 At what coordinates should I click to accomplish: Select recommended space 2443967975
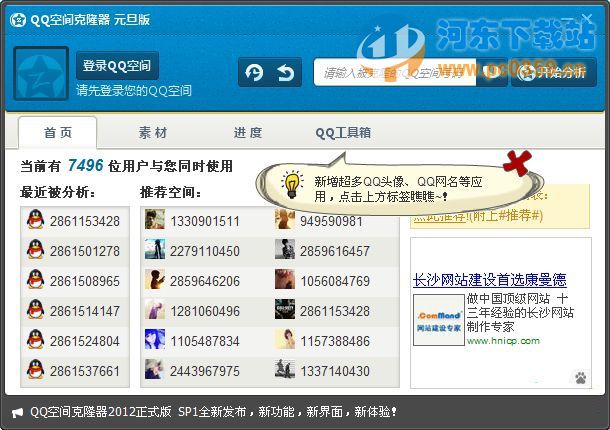205,371
